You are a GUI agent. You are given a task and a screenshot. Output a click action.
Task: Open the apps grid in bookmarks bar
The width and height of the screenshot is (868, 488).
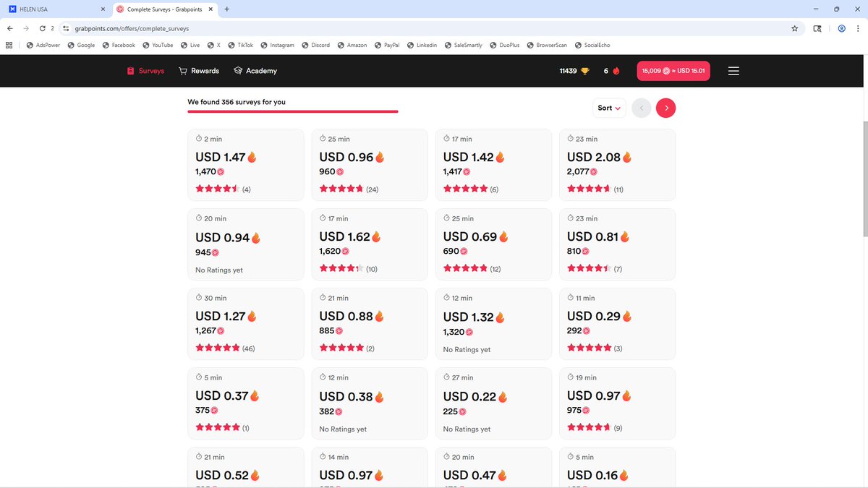pos(9,45)
